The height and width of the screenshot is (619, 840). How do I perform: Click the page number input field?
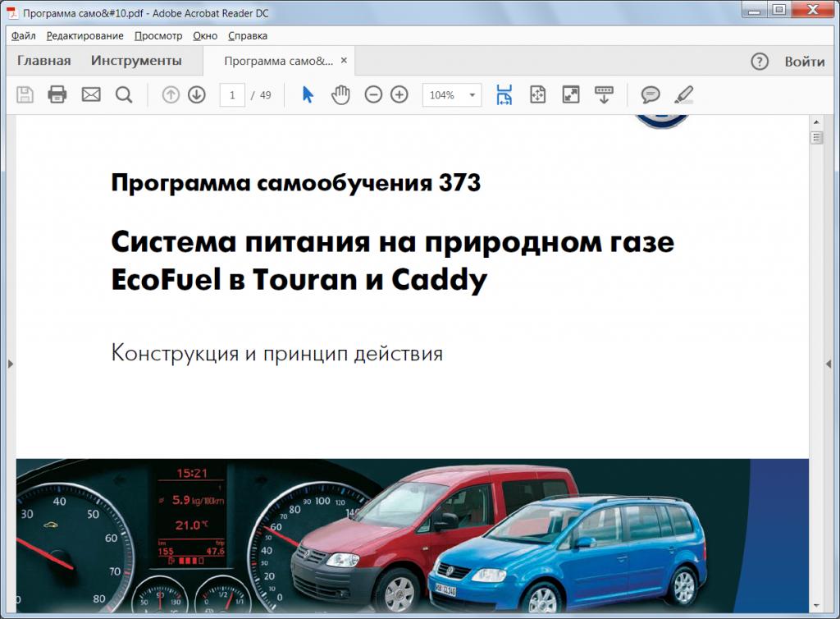pos(232,95)
